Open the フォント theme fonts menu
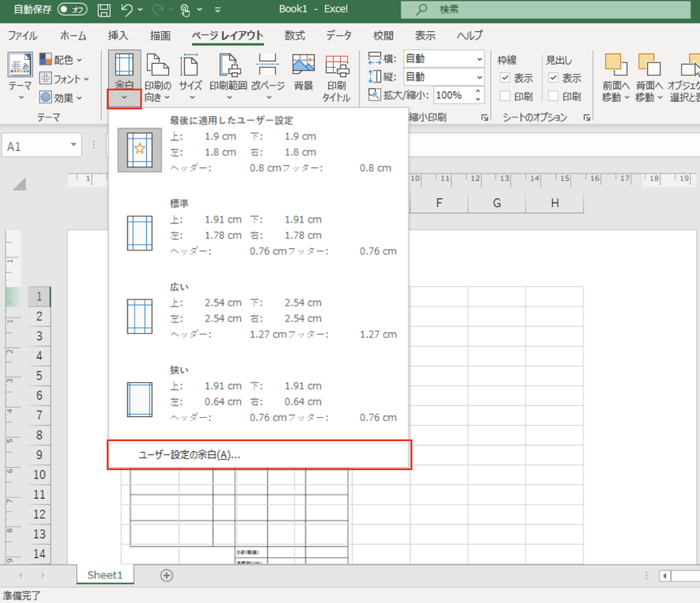 point(65,79)
